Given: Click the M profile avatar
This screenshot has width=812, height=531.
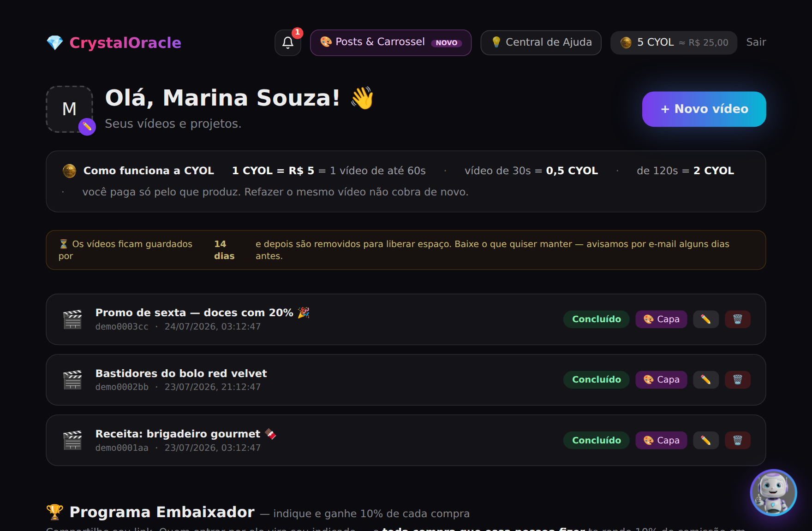Looking at the screenshot, I should point(69,109).
